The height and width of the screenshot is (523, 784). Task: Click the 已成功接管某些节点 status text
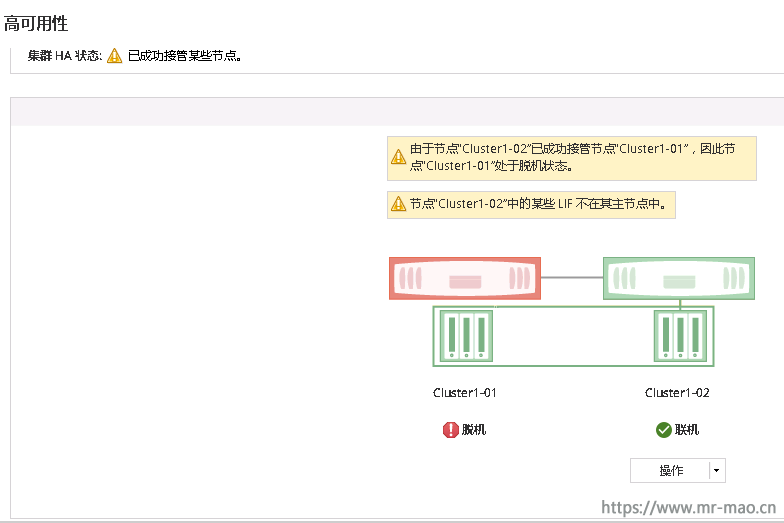(185, 56)
